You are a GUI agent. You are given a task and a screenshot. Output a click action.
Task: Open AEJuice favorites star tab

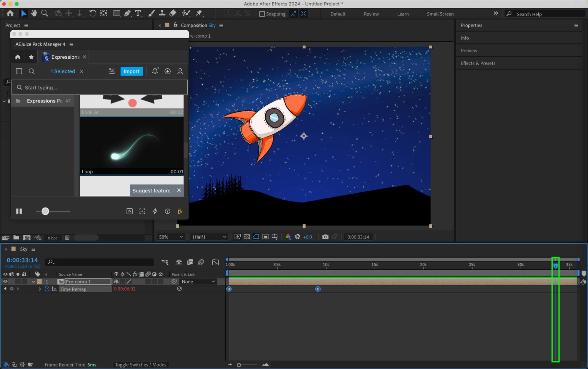31,57
